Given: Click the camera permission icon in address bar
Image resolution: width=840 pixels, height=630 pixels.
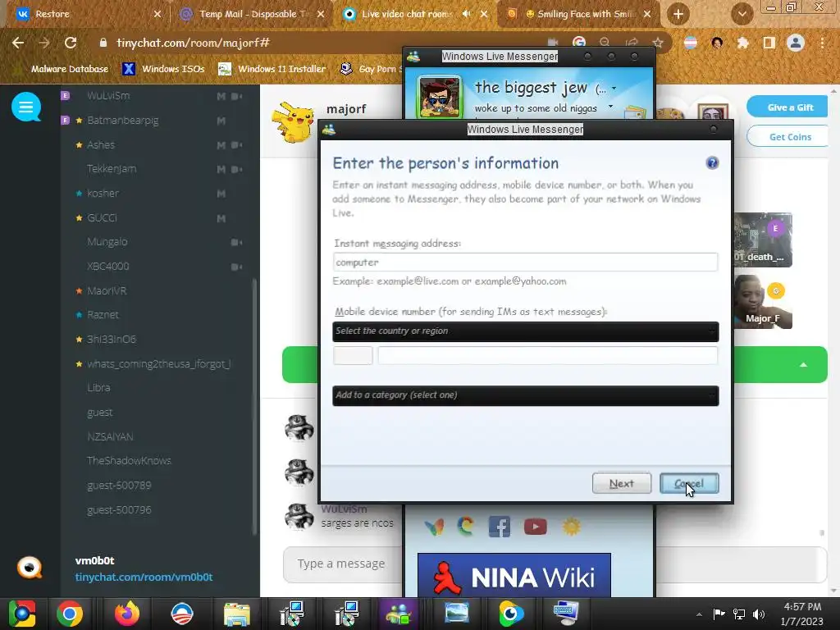Looking at the screenshot, I should point(553,43).
